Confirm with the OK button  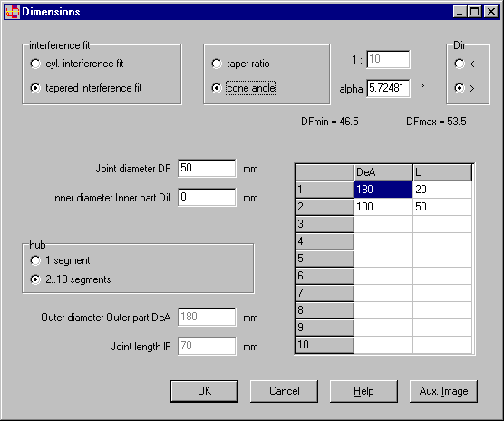205,391
